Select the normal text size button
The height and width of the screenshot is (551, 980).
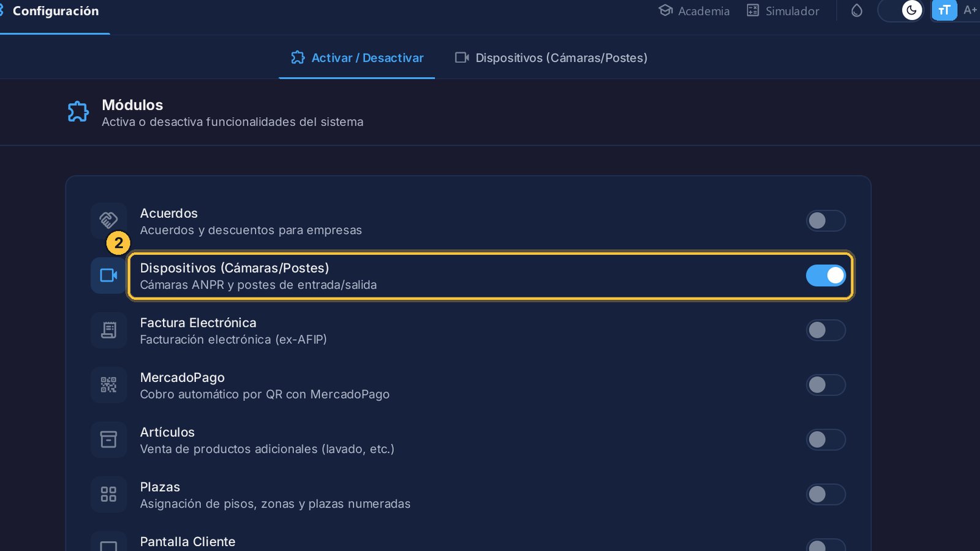(x=944, y=10)
